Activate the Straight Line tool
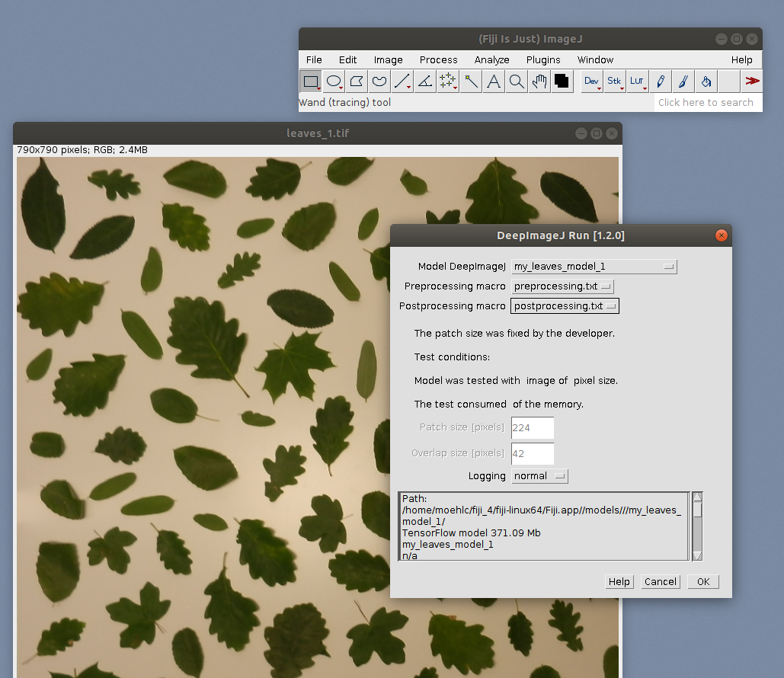The width and height of the screenshot is (784, 678). click(x=402, y=82)
